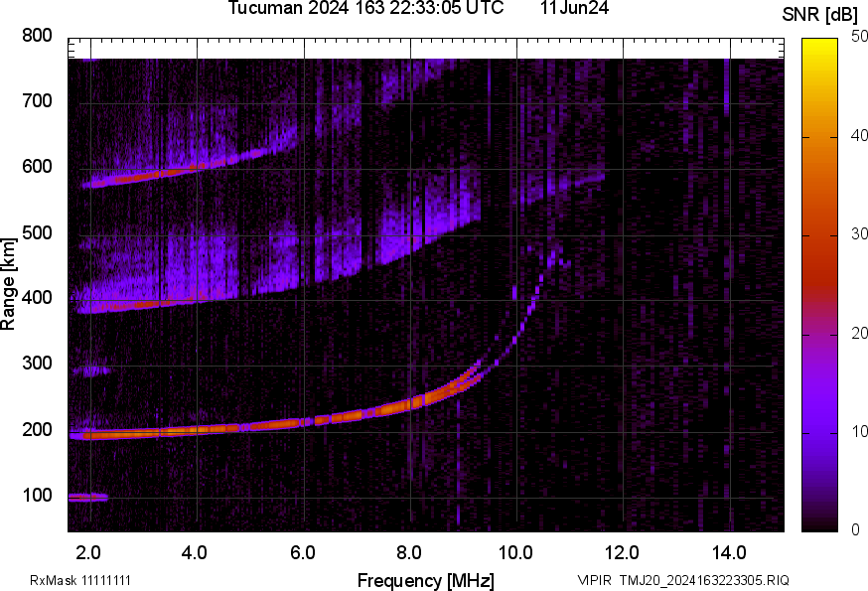Click the frequency tick label 10.0
The image size is (868, 591).
click(515, 553)
